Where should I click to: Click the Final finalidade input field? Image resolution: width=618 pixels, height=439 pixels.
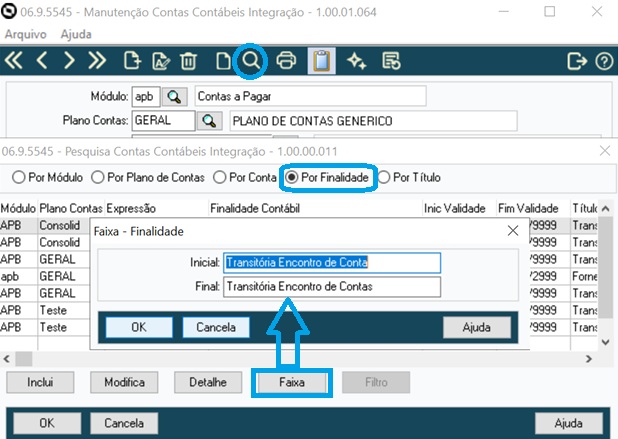(x=332, y=286)
